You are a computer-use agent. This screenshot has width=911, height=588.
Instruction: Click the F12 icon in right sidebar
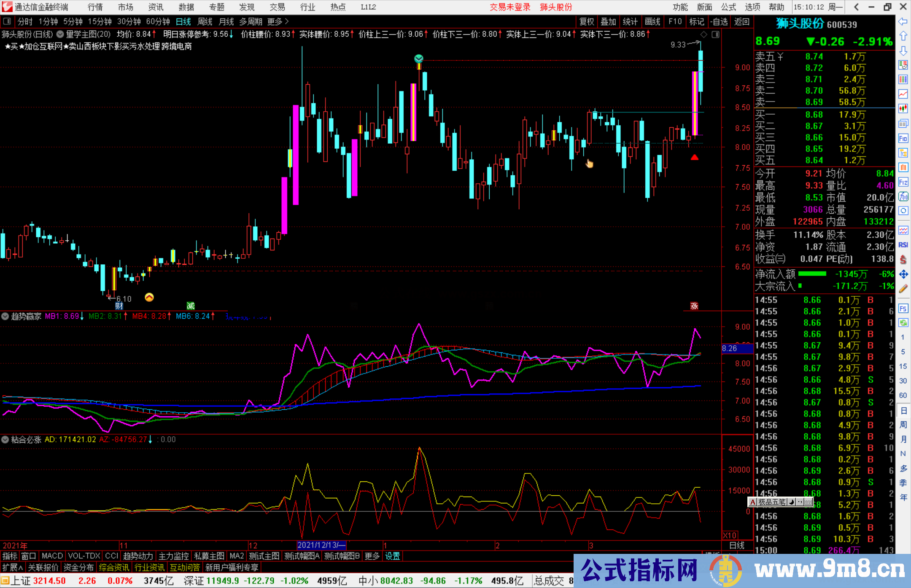click(x=903, y=182)
